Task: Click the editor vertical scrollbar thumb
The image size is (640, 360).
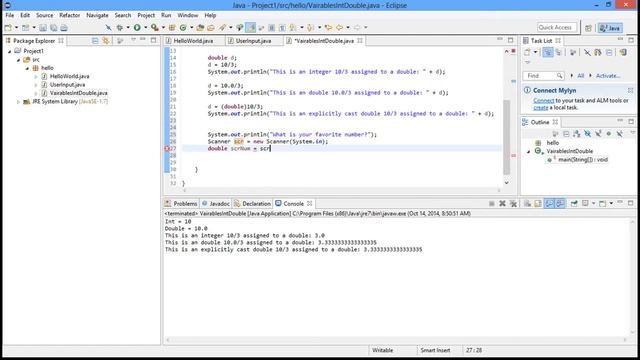Action: (507, 137)
